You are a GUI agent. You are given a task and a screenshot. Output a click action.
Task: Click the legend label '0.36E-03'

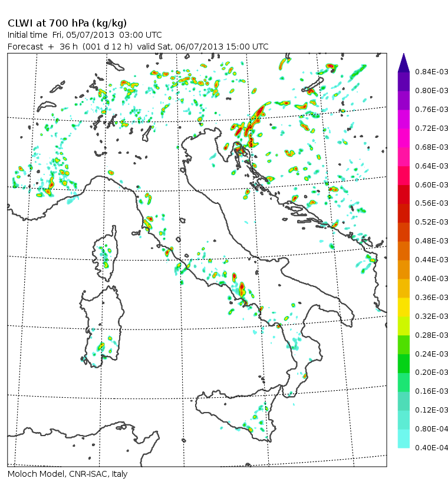click(431, 298)
